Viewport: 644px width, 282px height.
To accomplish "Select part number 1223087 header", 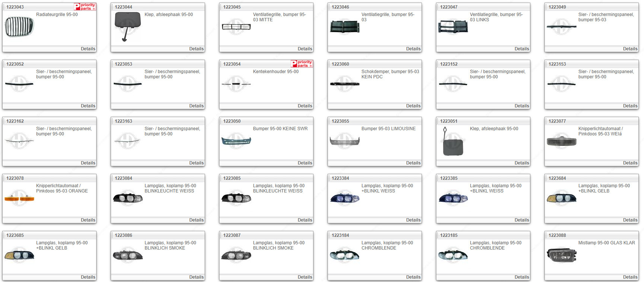I will pyautogui.click(x=232, y=235).
